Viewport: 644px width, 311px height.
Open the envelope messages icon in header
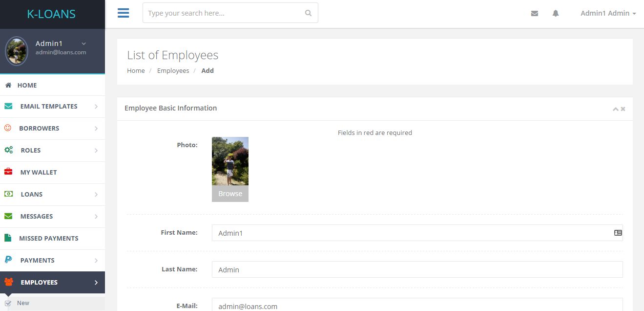[535, 14]
